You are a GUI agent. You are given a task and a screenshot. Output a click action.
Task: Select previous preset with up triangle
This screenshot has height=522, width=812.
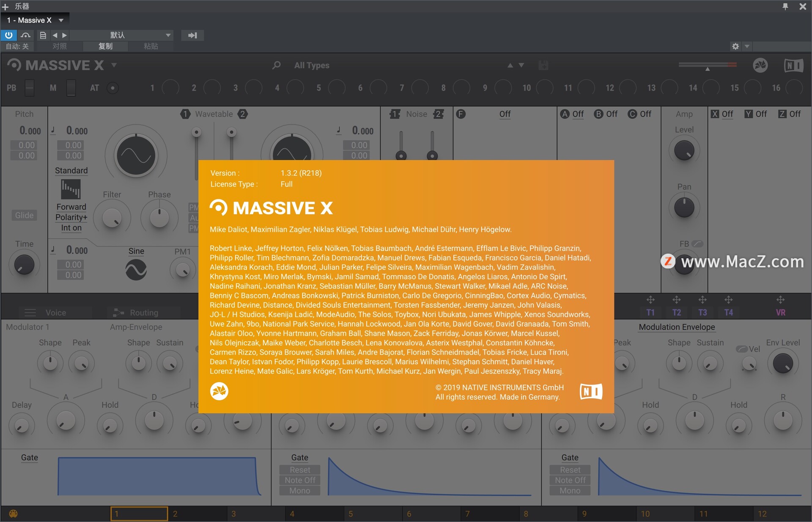pyautogui.click(x=510, y=65)
